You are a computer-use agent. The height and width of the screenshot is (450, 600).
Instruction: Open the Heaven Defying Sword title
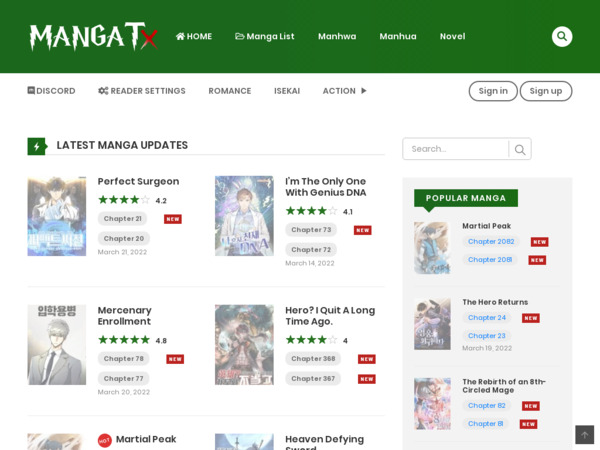[x=324, y=442]
